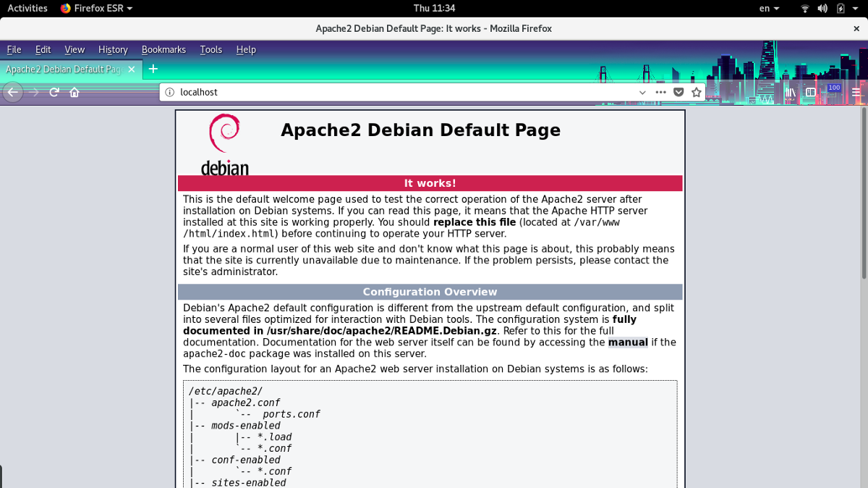Open the File menu
Viewport: 868px width, 488px height.
[14, 49]
